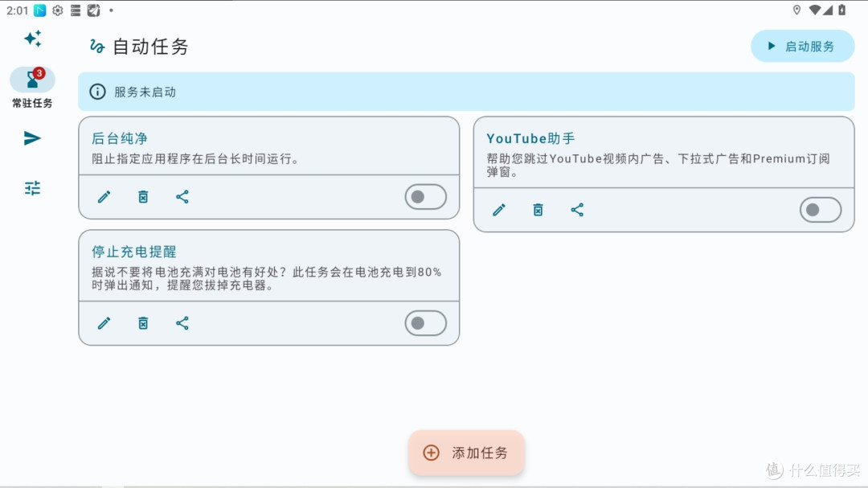Viewport: 868px width, 488px height.
Task: Select the paper-plane flow icon in sidebar
Action: tap(32, 138)
